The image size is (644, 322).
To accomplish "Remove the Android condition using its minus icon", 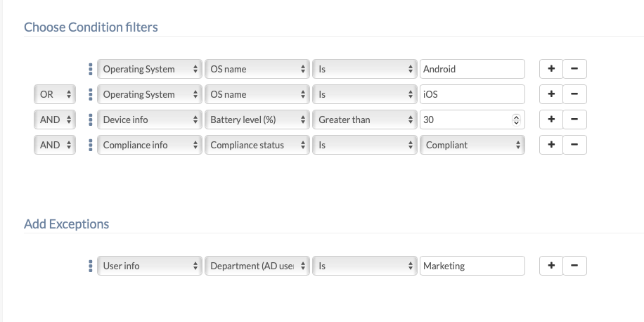I will (x=574, y=69).
